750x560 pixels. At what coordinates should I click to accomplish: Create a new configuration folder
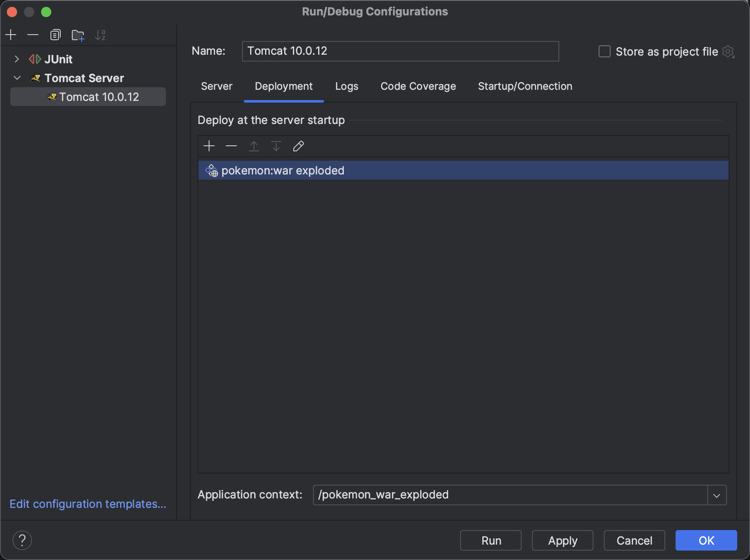click(78, 35)
